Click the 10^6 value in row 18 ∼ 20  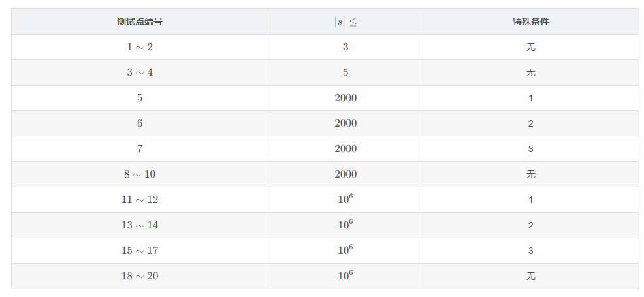(346, 275)
